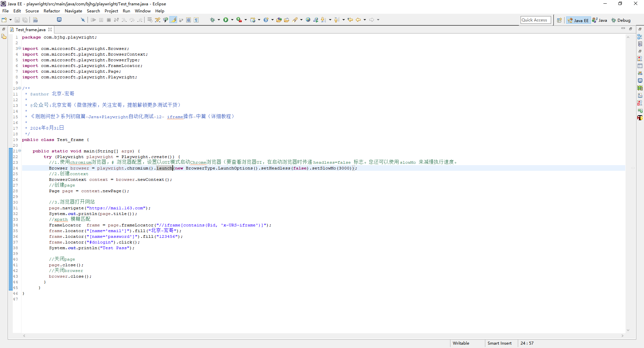Image resolution: width=644 pixels, height=348 pixels.
Task: Click the Debug bug icon
Action: (212, 20)
